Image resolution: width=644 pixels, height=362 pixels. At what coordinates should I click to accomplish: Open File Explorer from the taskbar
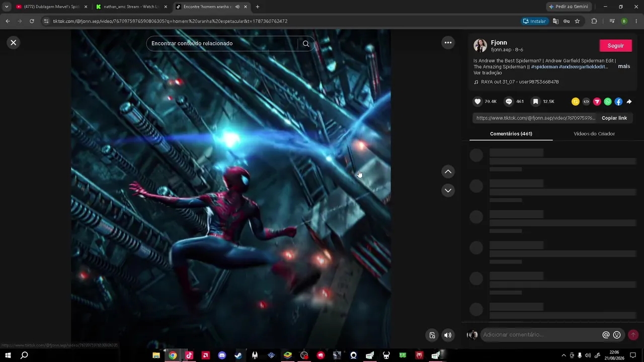point(156,355)
